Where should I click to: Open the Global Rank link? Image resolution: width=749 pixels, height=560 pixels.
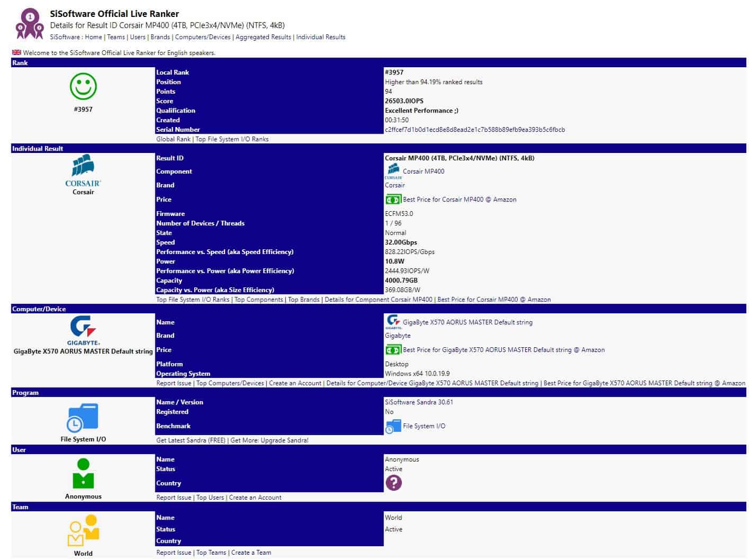tap(173, 139)
